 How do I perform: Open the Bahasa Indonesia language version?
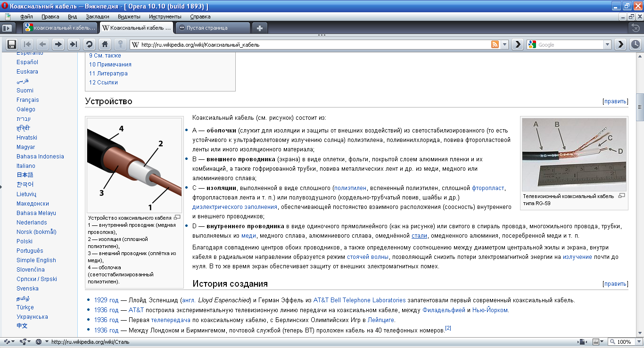point(40,157)
